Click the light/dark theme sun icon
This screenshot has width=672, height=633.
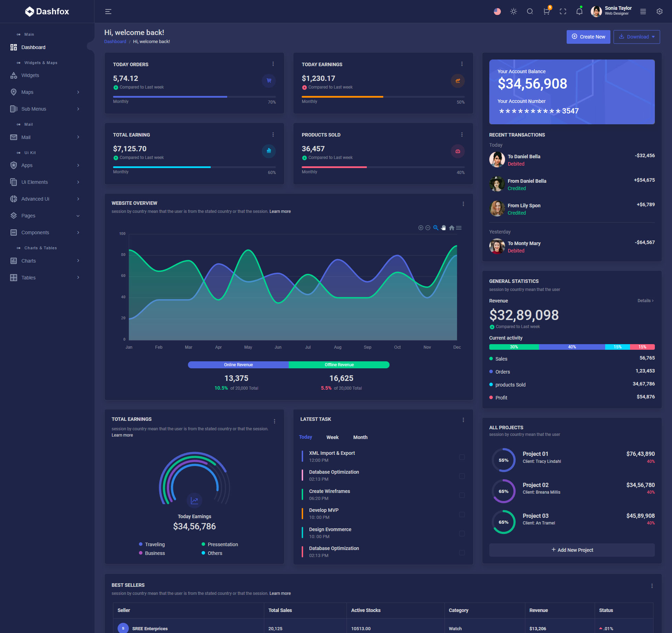pyautogui.click(x=513, y=12)
